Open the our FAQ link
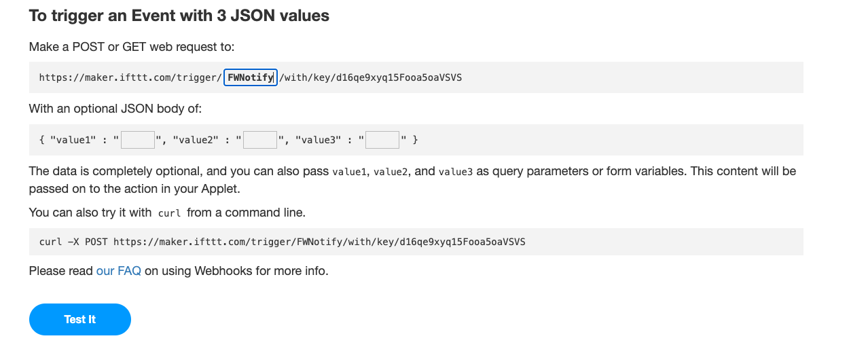The height and width of the screenshot is (349, 868). click(119, 271)
